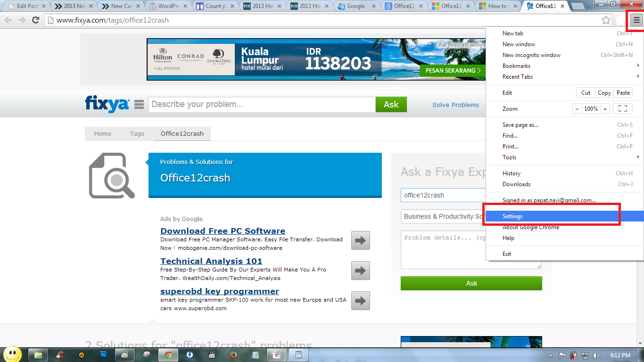Open Firefox from the taskbar
This screenshot has width=644, height=362.
(x=233, y=355)
